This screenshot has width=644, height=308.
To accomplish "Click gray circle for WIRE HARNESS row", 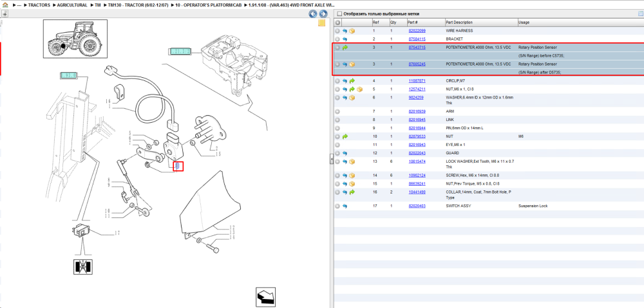I will coord(337,31).
